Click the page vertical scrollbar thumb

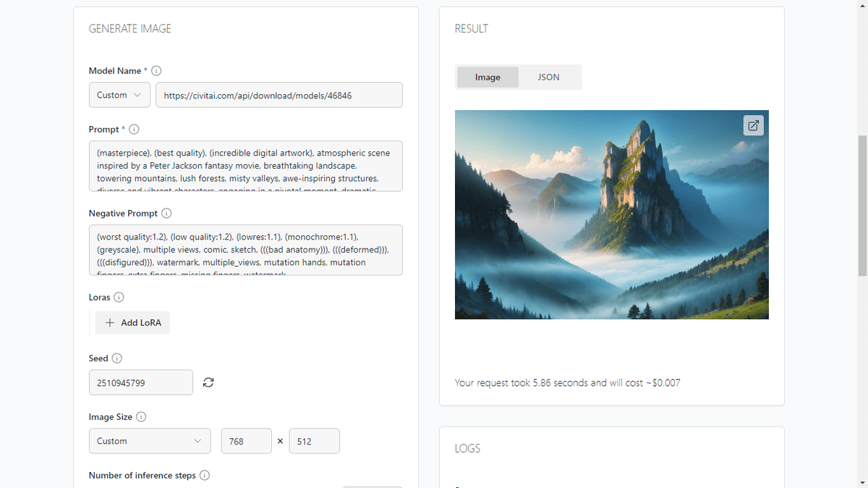click(862, 205)
